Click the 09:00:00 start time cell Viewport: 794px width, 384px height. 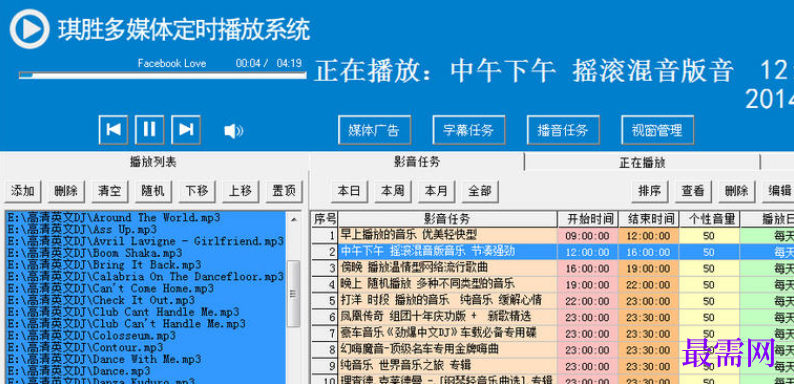click(x=587, y=236)
